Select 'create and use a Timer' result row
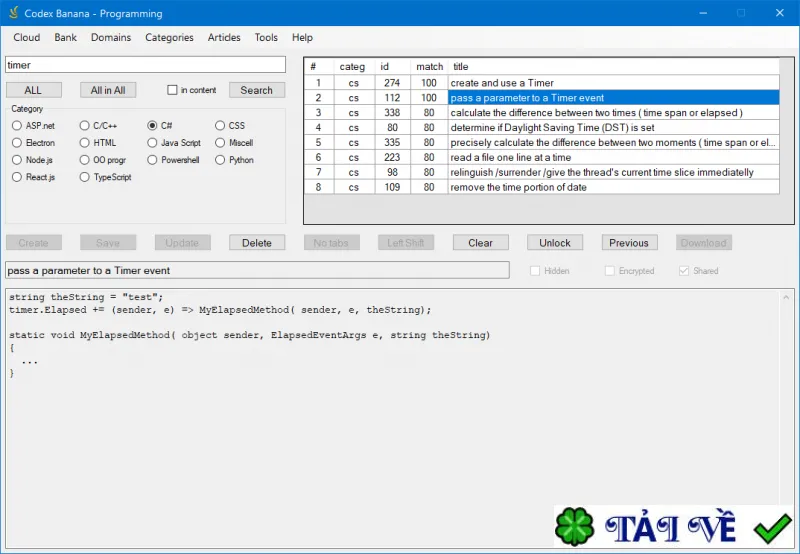This screenshot has height=554, width=800. pyautogui.click(x=542, y=83)
